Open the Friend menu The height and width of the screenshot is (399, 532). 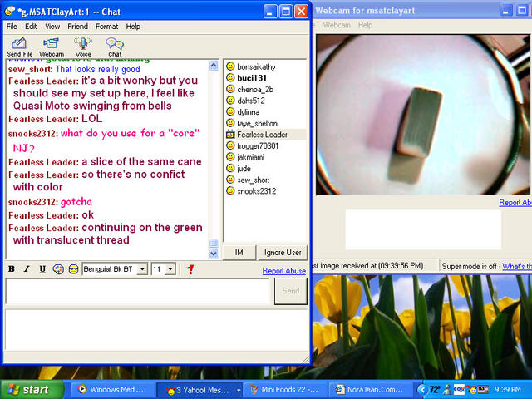[77, 27]
